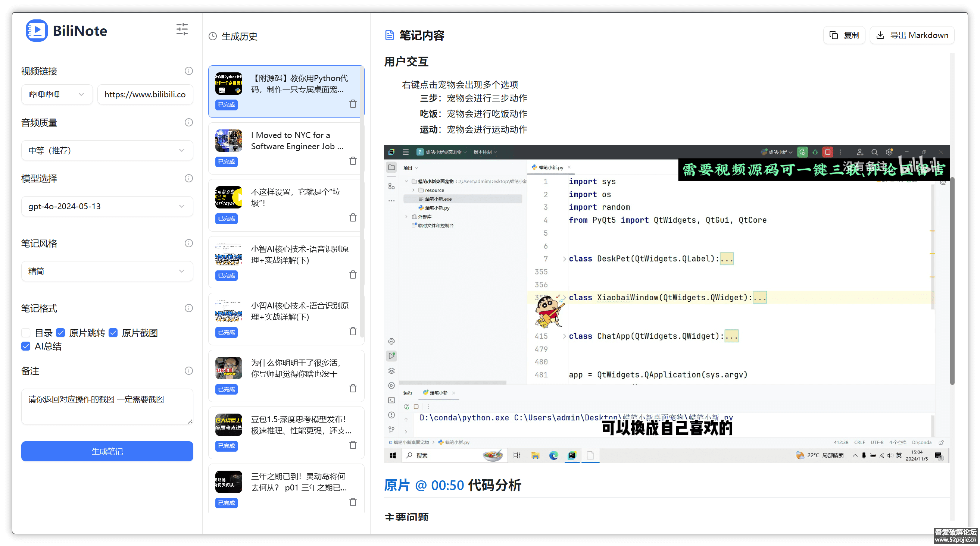Click the video URL input field
Screen dimensions: 980x546
(145, 94)
